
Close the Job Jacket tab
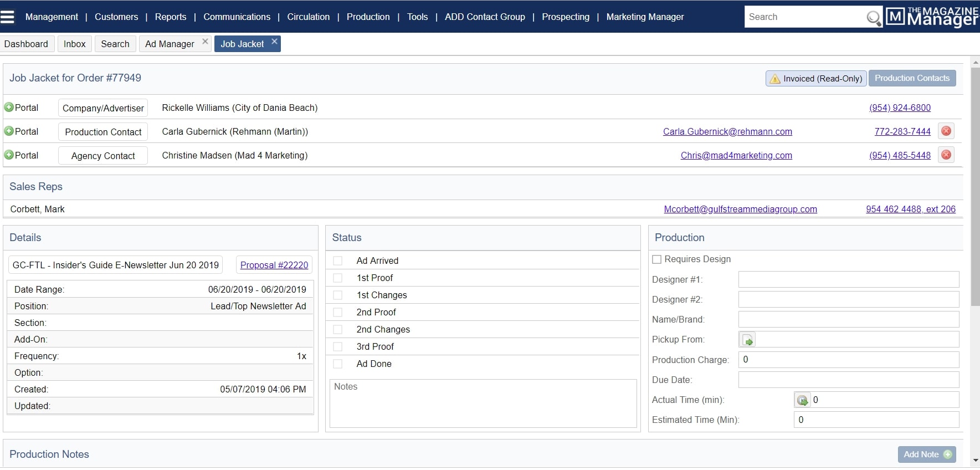(x=274, y=42)
